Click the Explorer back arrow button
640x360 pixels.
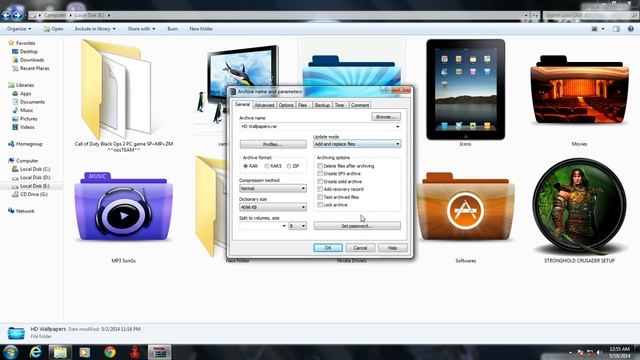click(6, 16)
